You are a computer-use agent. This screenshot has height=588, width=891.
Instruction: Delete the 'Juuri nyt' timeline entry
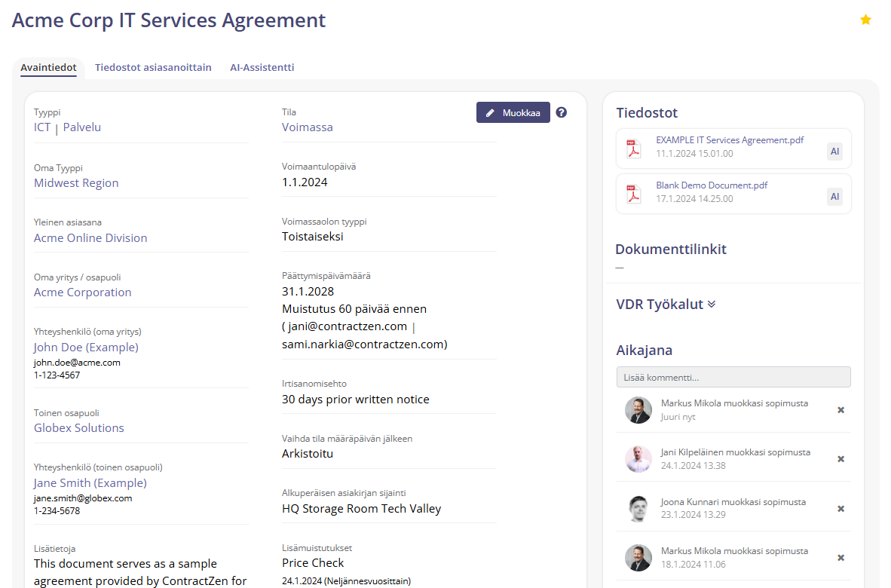841,410
